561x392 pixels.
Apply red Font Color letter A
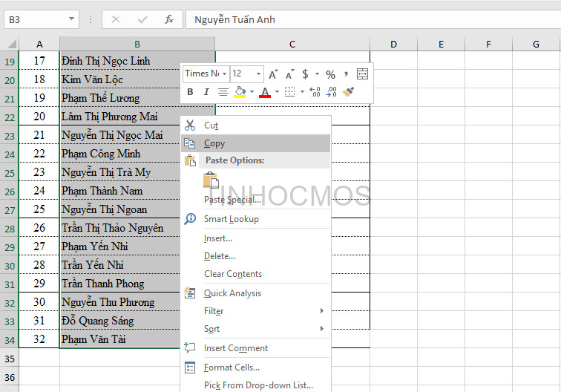click(265, 92)
